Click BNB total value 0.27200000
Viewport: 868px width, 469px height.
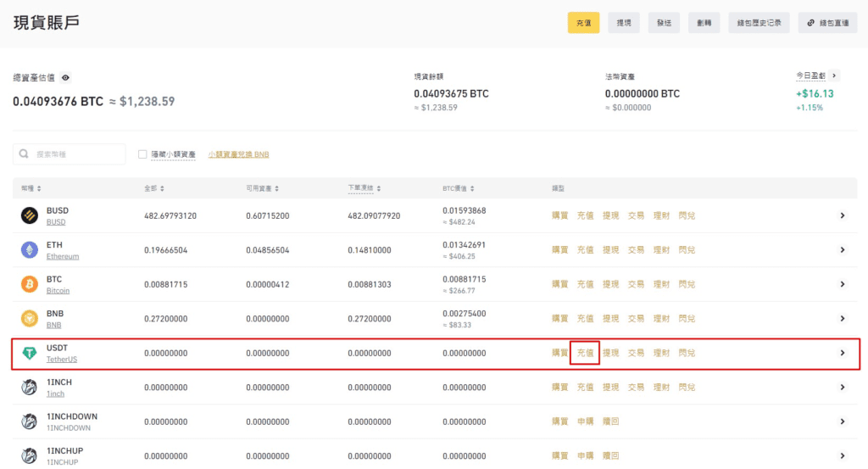[x=165, y=319]
